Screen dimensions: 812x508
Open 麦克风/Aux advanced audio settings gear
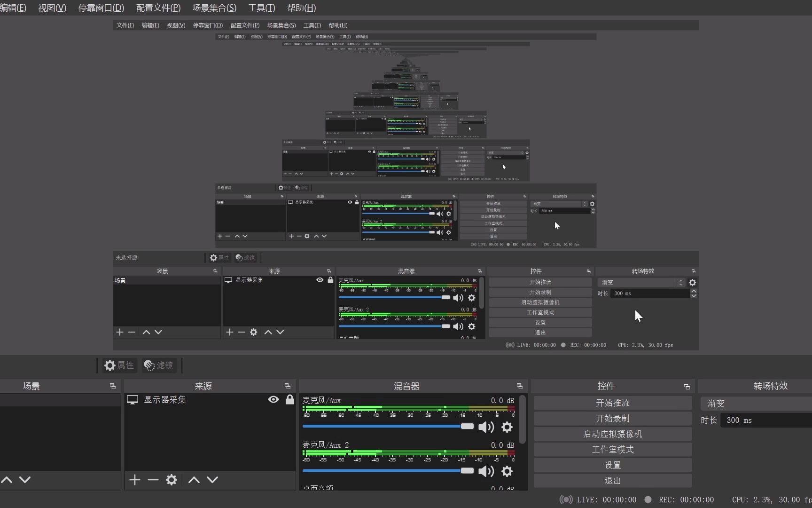click(x=507, y=427)
